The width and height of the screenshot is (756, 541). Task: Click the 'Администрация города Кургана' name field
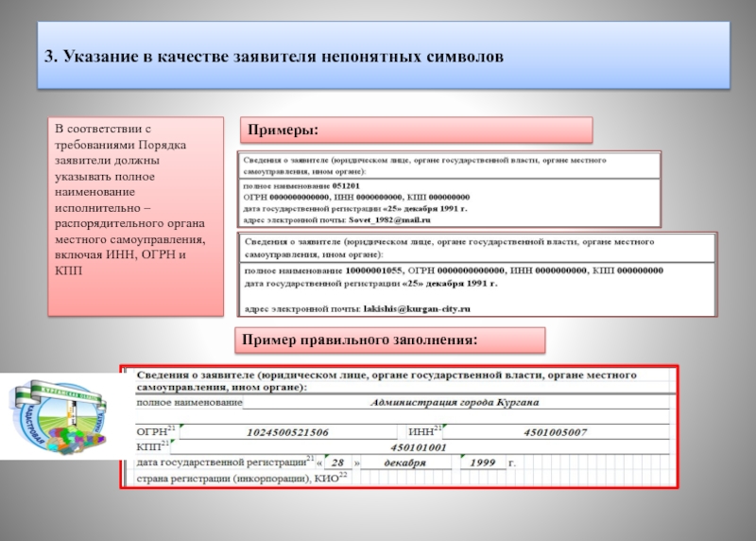(x=454, y=403)
